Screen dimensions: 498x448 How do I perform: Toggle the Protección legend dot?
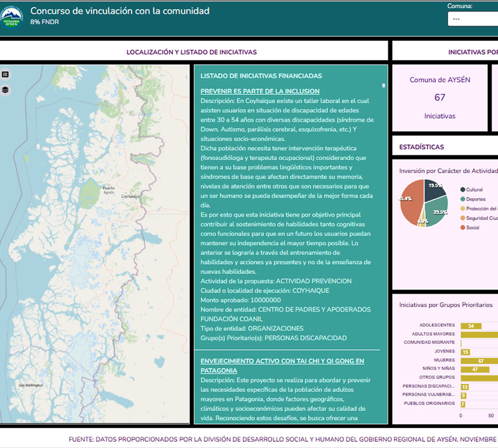(x=463, y=209)
